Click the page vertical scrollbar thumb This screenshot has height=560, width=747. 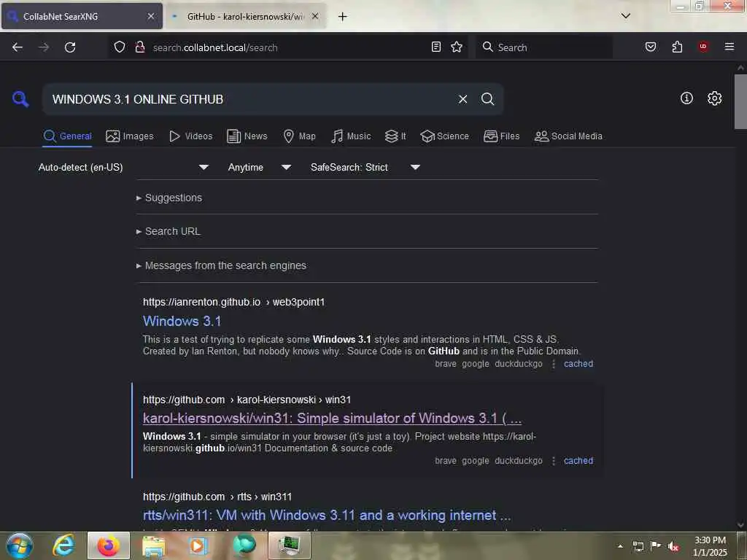[x=740, y=101]
